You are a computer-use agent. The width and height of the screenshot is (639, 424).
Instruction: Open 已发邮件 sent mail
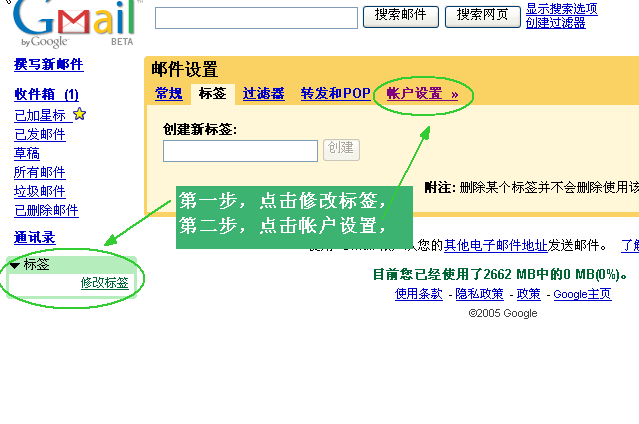coord(40,135)
